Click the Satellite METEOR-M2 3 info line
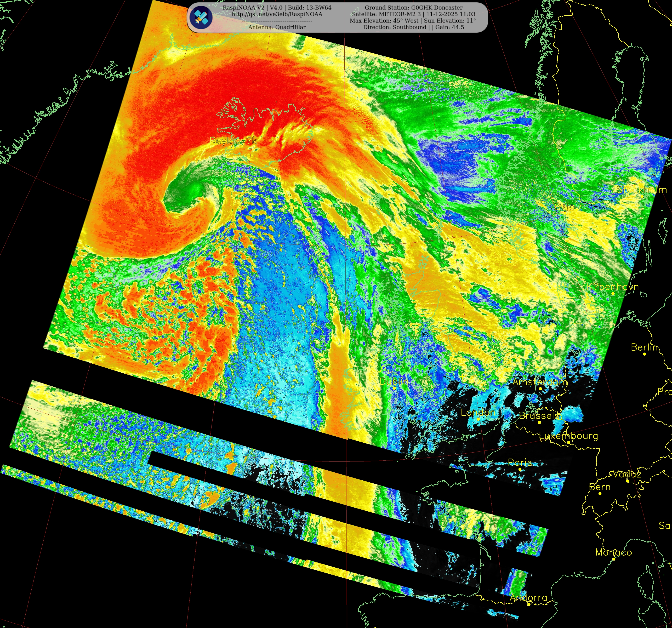This screenshot has height=628, width=672. coord(413,14)
